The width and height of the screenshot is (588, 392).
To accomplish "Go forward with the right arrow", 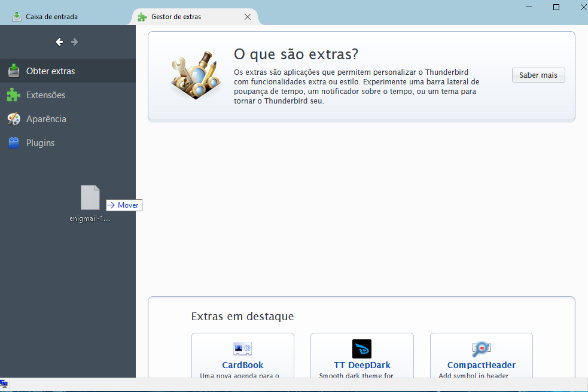I will tap(75, 42).
